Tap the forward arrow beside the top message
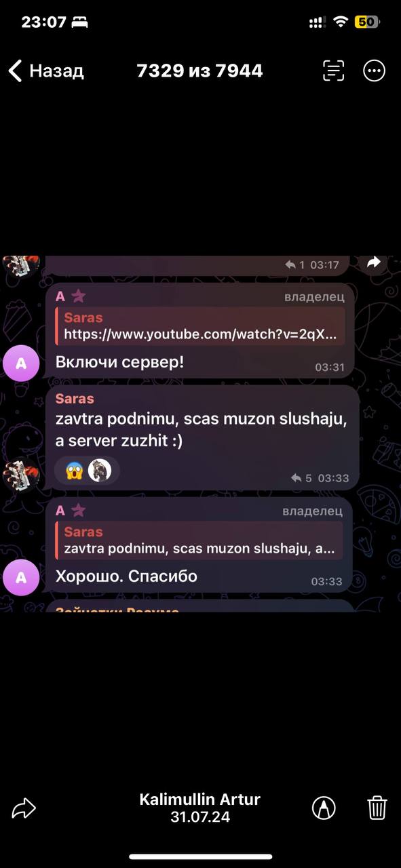The image size is (401, 868). point(374,262)
